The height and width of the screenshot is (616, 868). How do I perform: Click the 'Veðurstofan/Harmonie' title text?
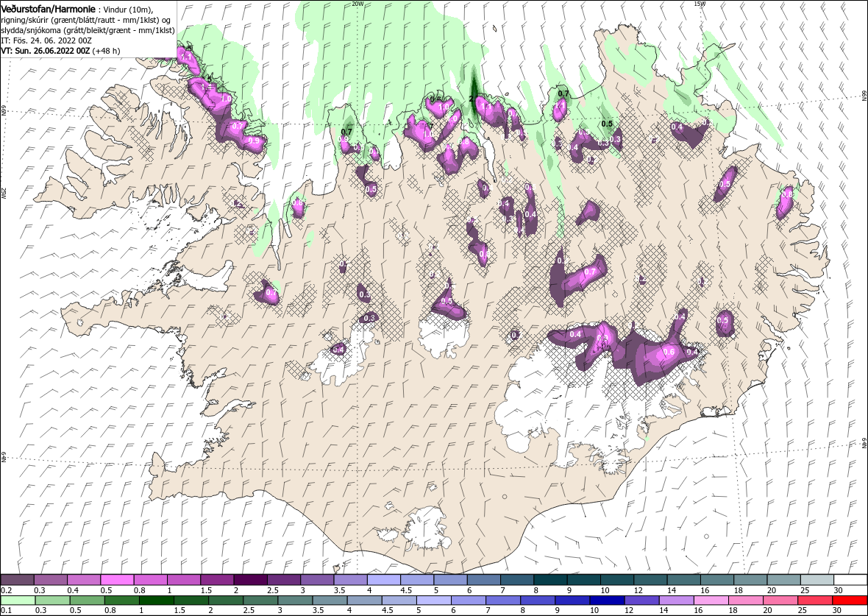48,9
